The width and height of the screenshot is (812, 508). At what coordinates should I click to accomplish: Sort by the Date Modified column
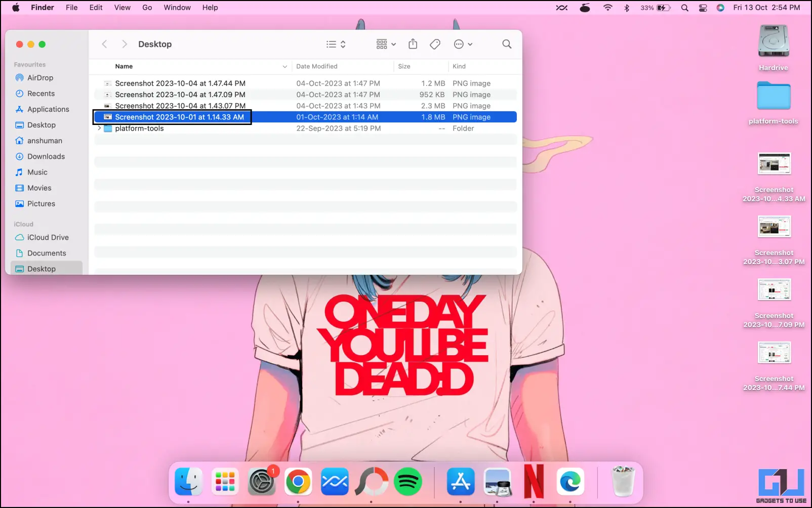click(317, 66)
